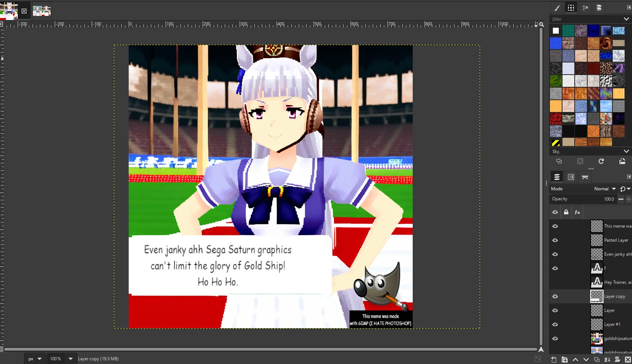This screenshot has width=632, height=364.
Task: Open the Brushes dockable tab
Action: (x=557, y=8)
